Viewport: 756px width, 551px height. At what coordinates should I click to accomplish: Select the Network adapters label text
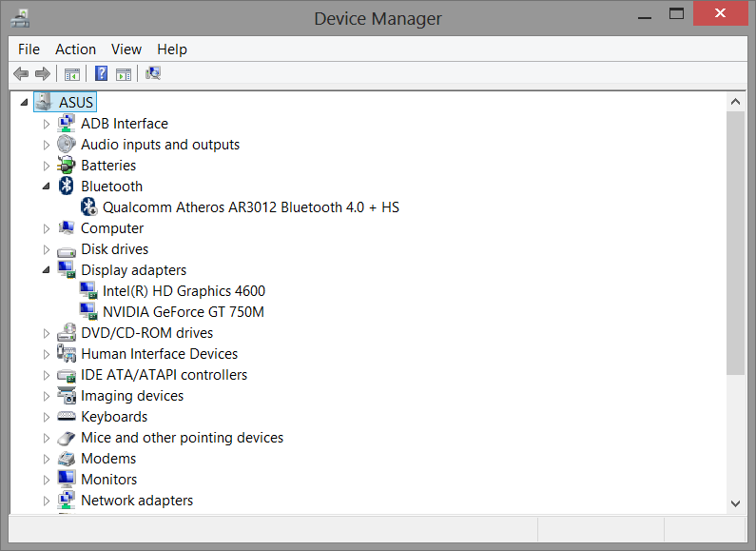click(137, 501)
